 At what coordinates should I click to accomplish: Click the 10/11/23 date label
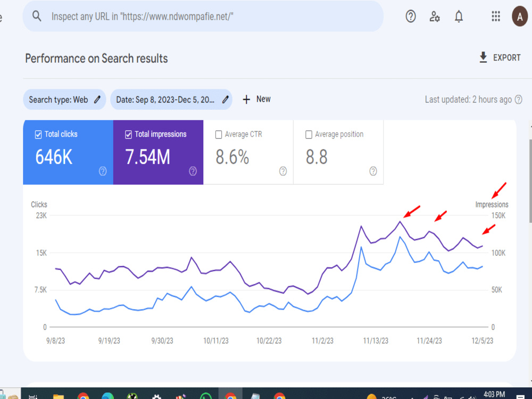point(216,340)
